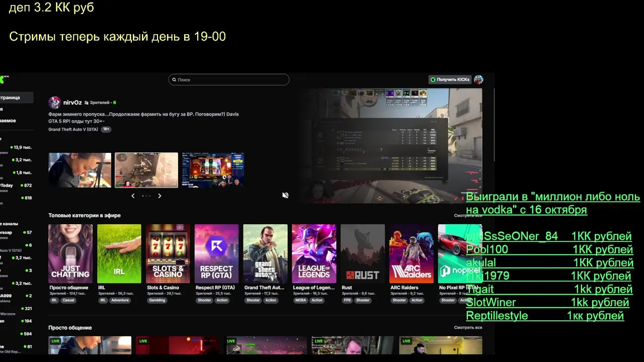The width and height of the screenshot is (644, 362).
Task: Open the second LIVE stream thumbnail with red background
Action: (178, 345)
